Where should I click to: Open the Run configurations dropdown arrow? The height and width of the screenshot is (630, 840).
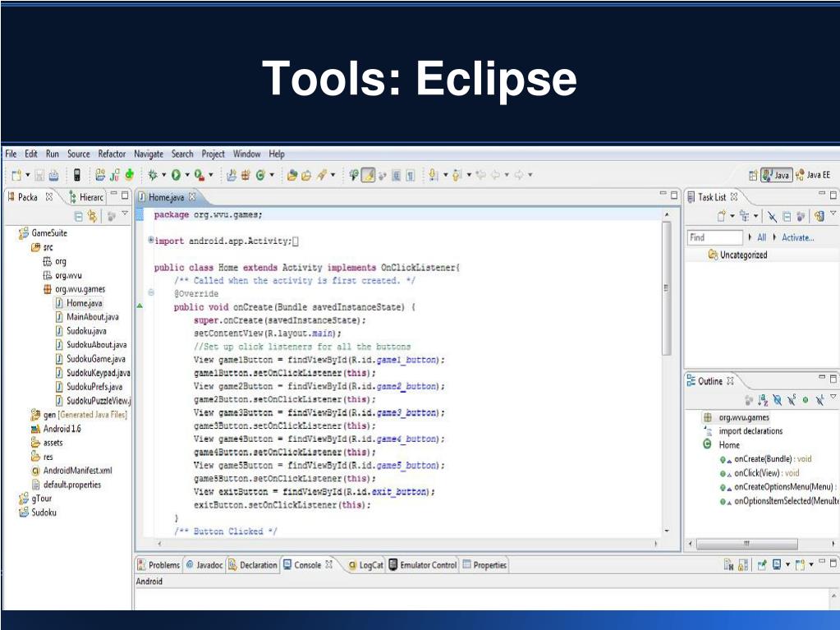[x=187, y=175]
